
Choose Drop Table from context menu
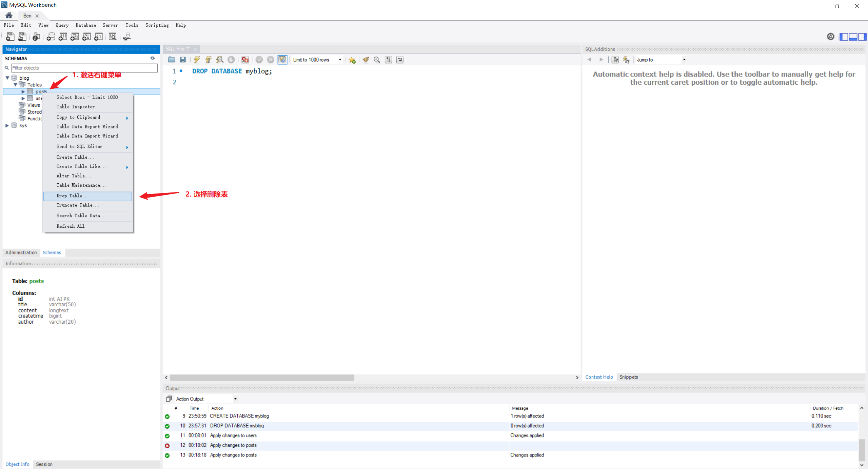[87, 196]
